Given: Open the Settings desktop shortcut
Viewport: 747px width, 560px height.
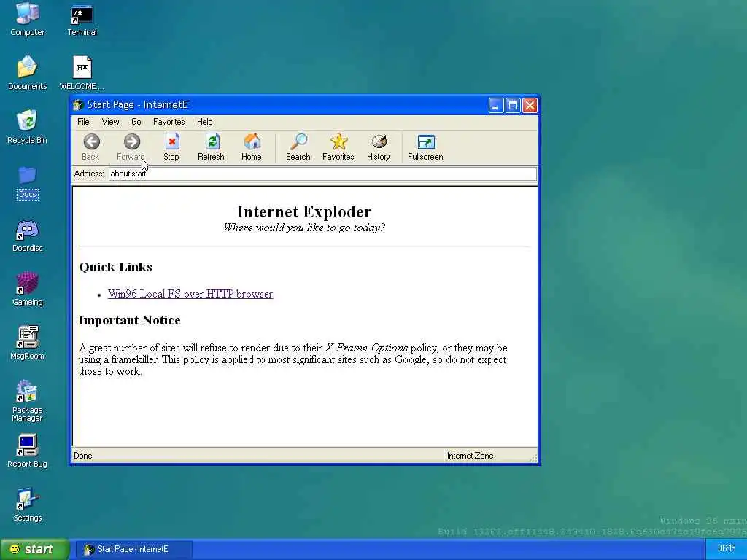Looking at the screenshot, I should pos(27,499).
